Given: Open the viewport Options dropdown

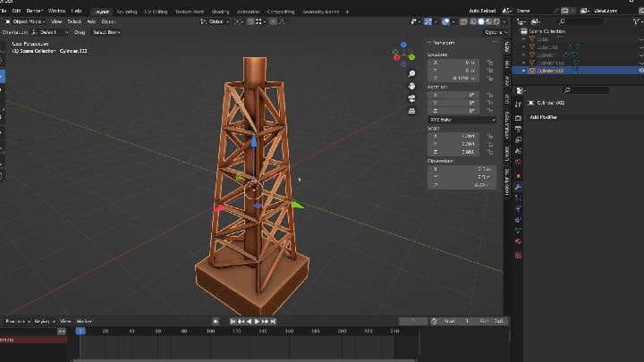Looking at the screenshot, I should pos(496,32).
